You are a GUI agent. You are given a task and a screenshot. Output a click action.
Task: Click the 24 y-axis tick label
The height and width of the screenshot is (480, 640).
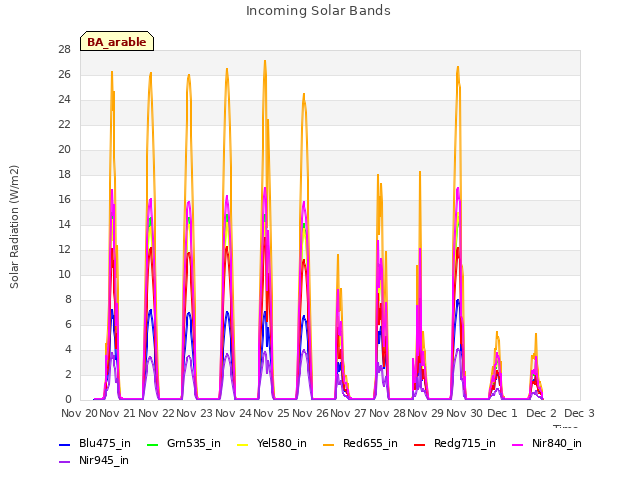click(64, 100)
